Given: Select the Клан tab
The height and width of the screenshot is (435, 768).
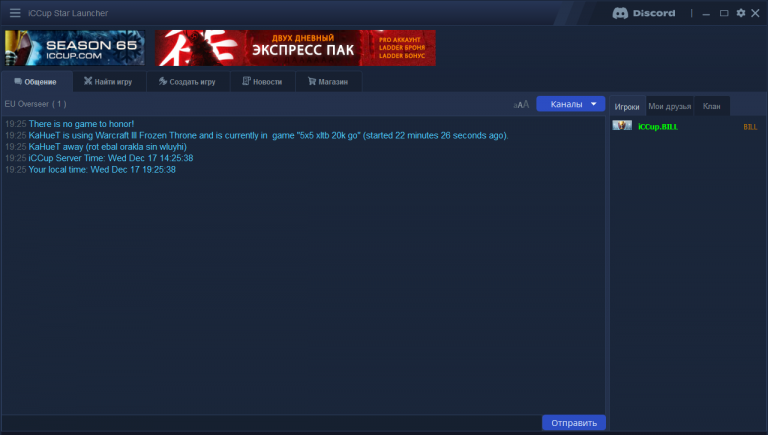Looking at the screenshot, I should pyautogui.click(x=712, y=106).
